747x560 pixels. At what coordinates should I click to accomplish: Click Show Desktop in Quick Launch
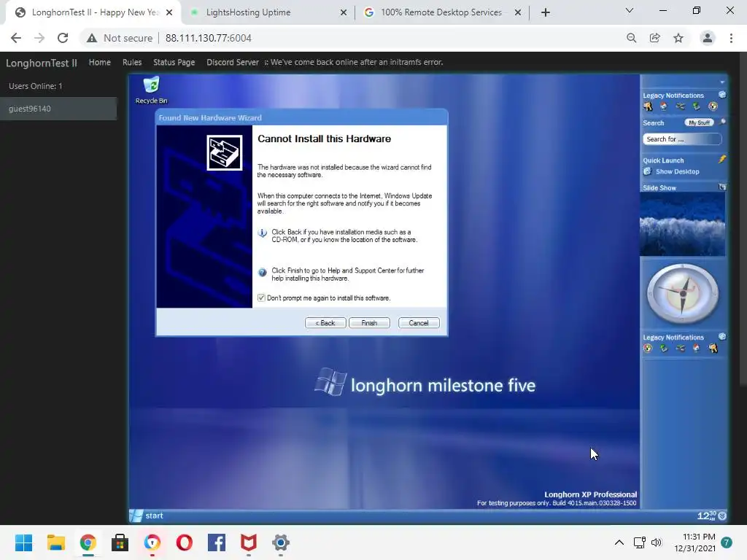(671, 171)
